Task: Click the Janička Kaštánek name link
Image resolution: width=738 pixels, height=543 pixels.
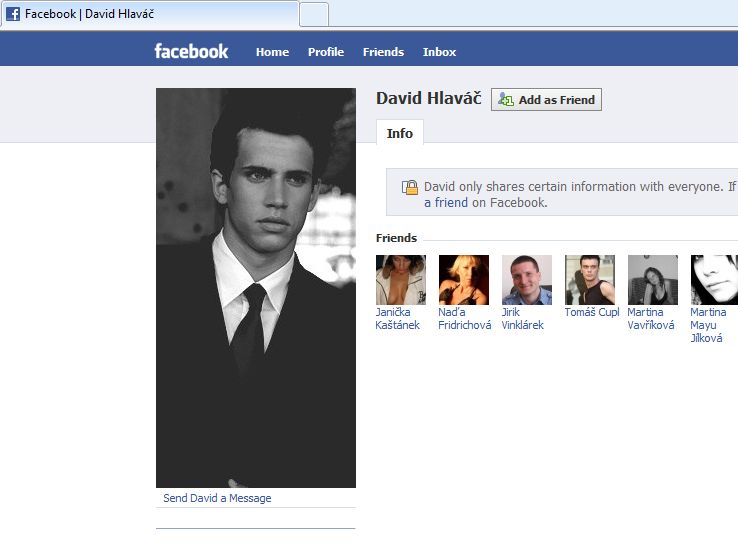Action: click(398, 319)
